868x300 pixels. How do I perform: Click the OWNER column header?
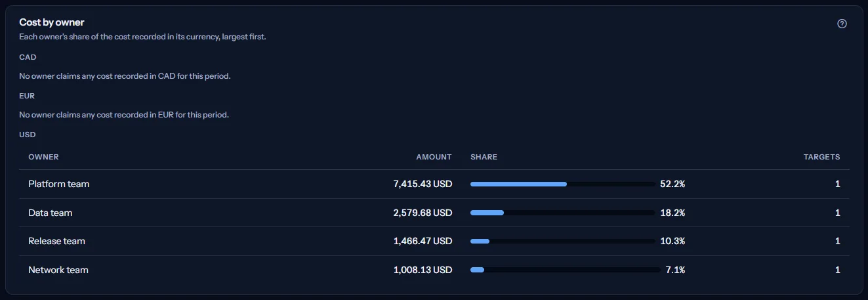pyautogui.click(x=43, y=157)
